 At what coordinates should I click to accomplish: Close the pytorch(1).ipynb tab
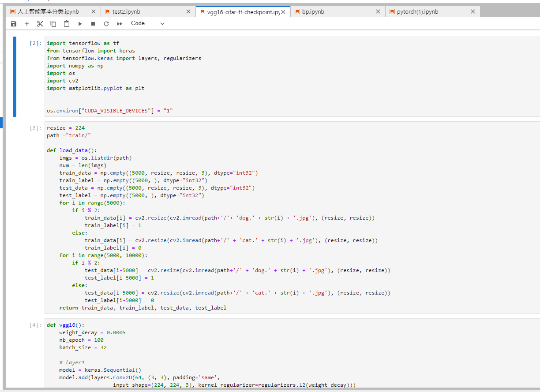tap(473, 12)
